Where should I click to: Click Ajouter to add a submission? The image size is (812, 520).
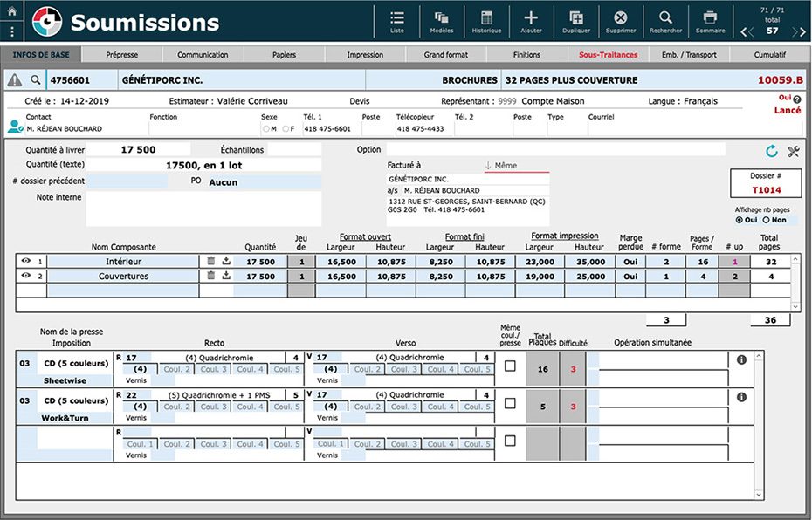point(531,21)
